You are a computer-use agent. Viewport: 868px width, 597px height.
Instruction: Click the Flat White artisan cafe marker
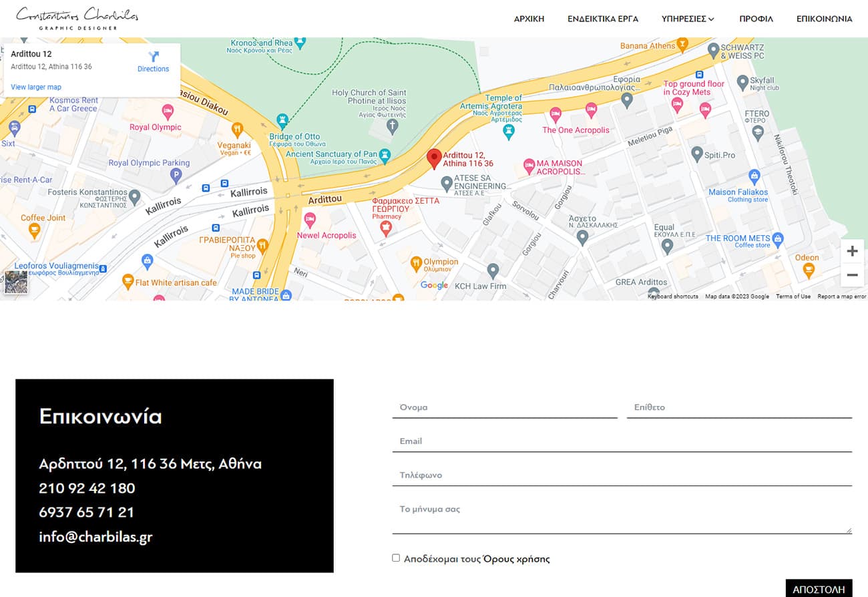128,282
